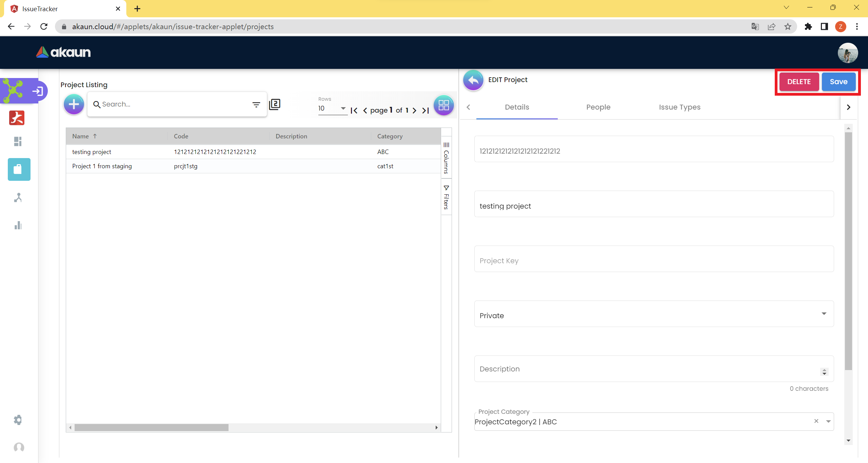Switch to the People tab
868x463 pixels.
pos(598,107)
